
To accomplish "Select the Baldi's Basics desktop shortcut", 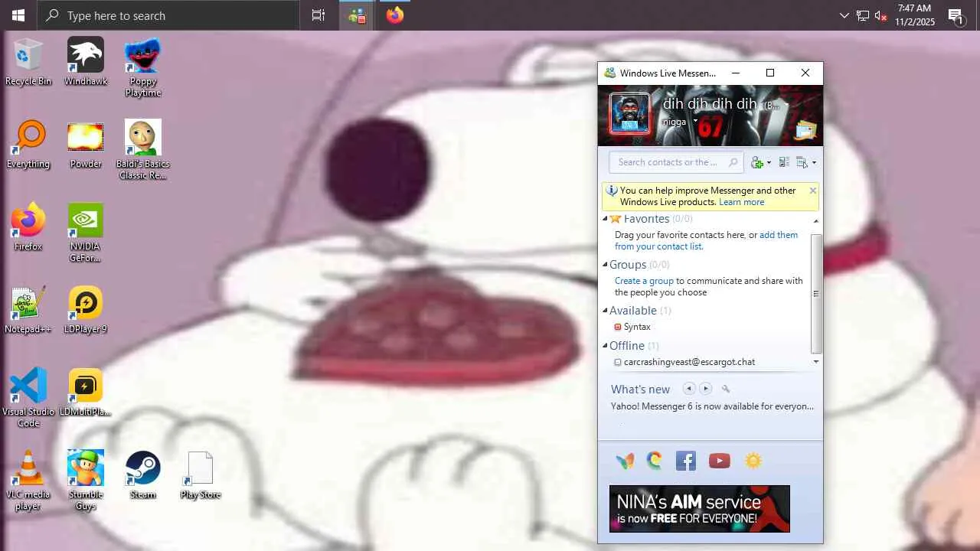I will pos(143,151).
